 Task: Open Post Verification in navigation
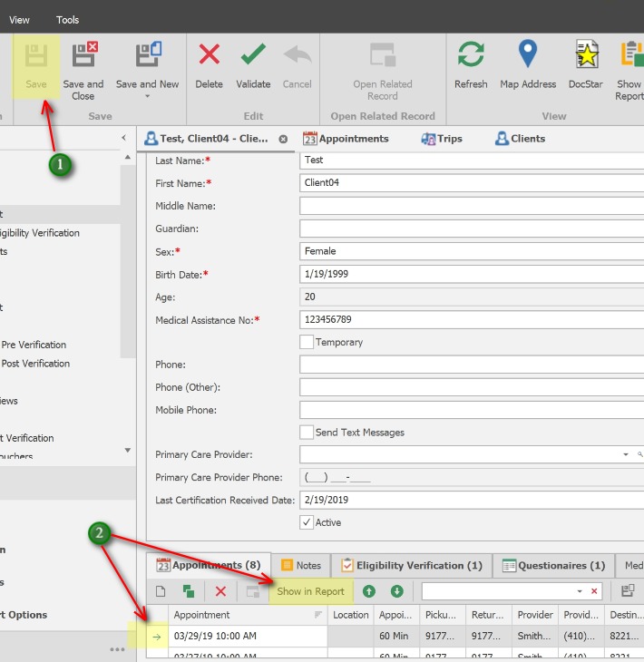pos(35,364)
